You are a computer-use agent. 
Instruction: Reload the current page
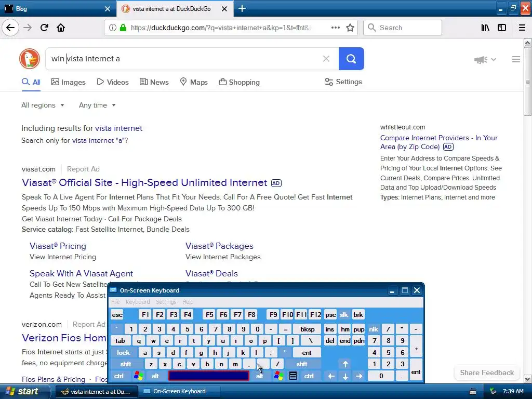pyautogui.click(x=44, y=28)
